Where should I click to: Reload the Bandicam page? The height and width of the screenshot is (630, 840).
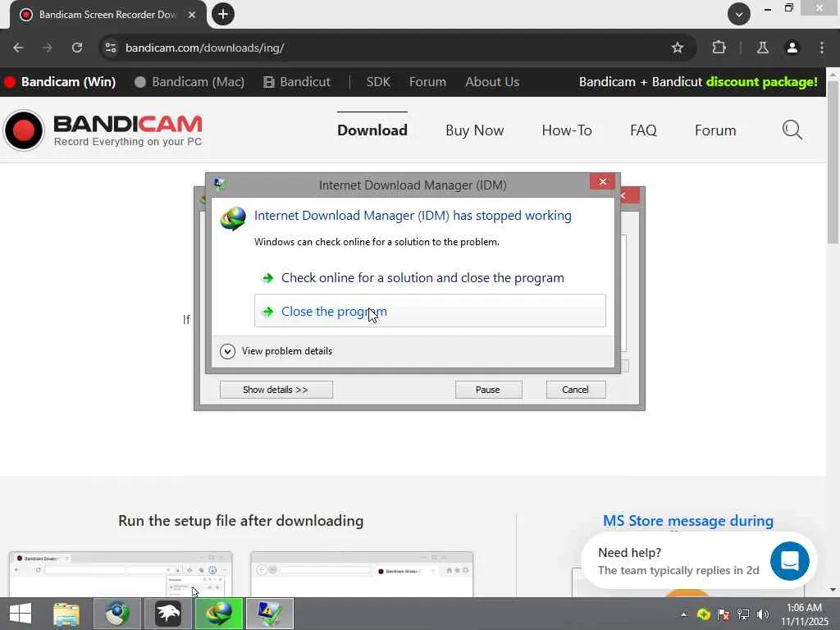(77, 48)
